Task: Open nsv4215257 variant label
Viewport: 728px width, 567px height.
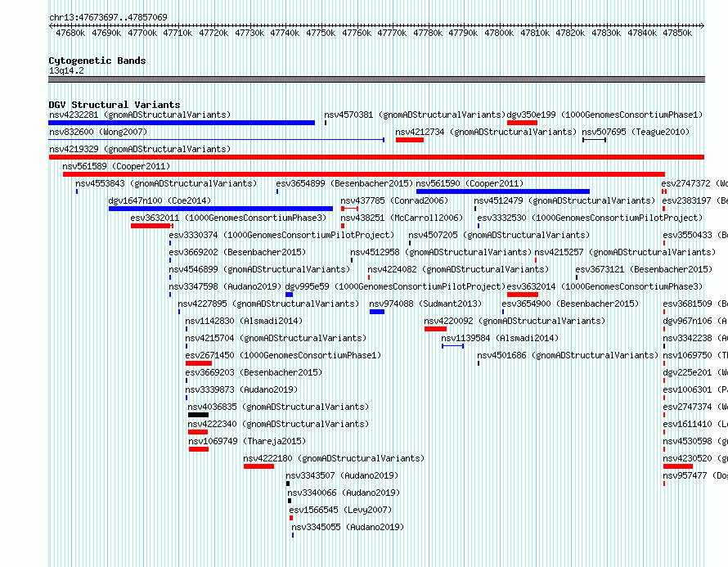Action: [x=625, y=252]
